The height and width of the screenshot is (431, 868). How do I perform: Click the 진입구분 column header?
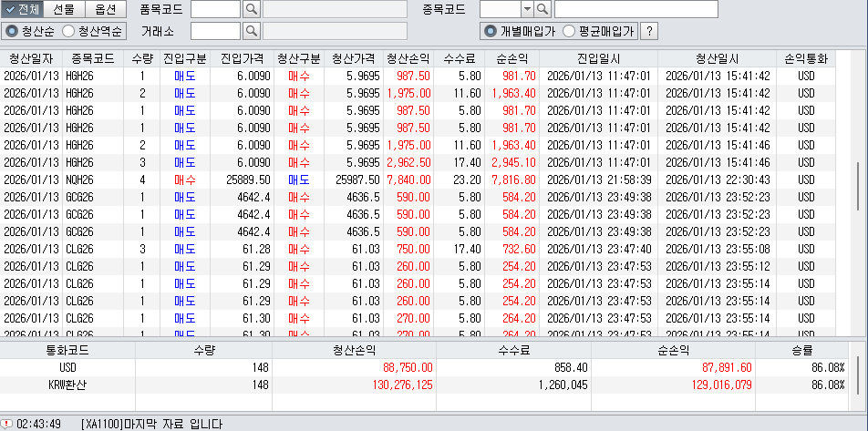tap(184, 58)
